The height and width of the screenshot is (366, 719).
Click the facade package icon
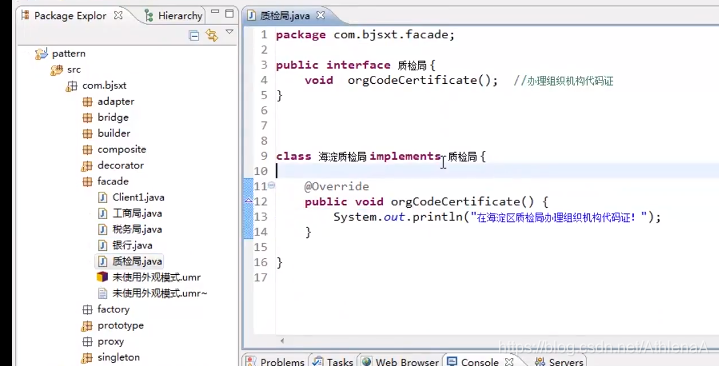pos(87,182)
